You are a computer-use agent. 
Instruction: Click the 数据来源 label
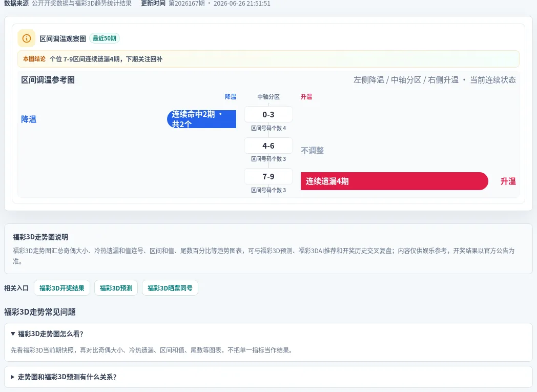point(16,4)
